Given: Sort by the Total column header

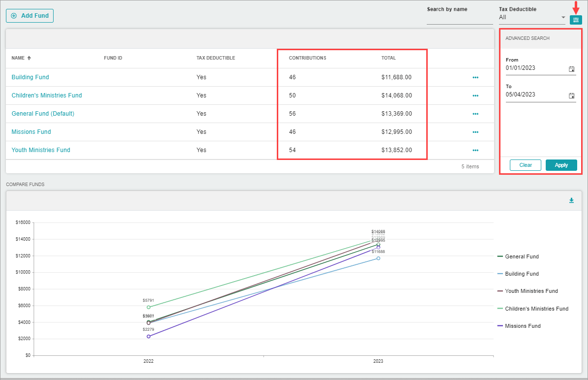Looking at the screenshot, I should (388, 58).
